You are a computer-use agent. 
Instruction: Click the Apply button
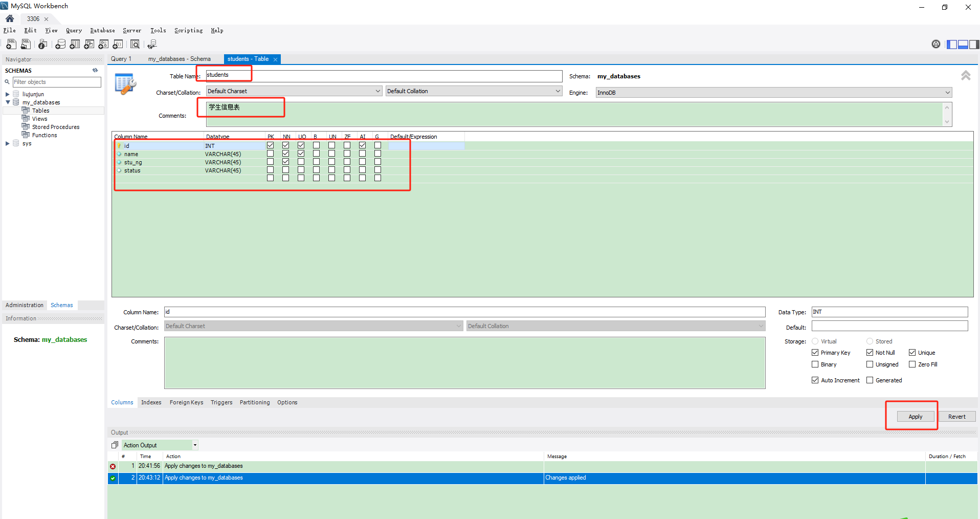click(x=916, y=417)
